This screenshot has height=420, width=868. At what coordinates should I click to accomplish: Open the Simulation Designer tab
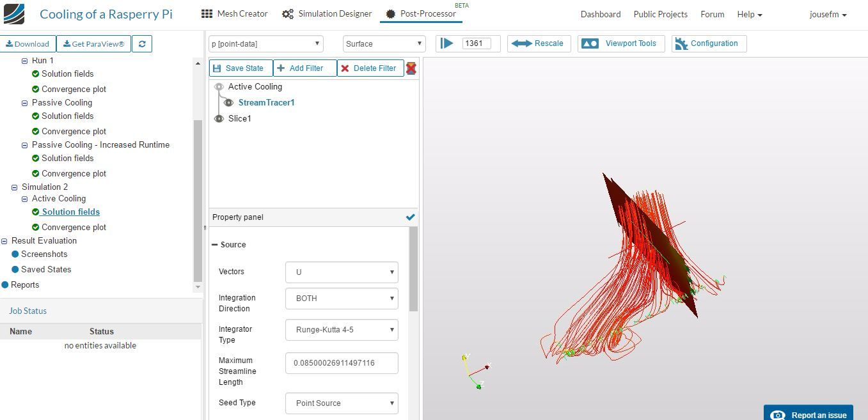point(326,13)
